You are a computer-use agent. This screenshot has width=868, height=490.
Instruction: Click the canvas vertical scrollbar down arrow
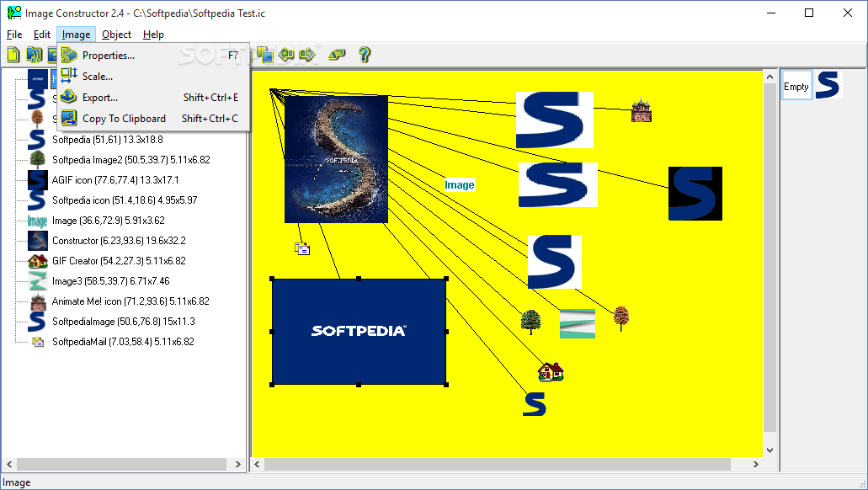[x=769, y=450]
